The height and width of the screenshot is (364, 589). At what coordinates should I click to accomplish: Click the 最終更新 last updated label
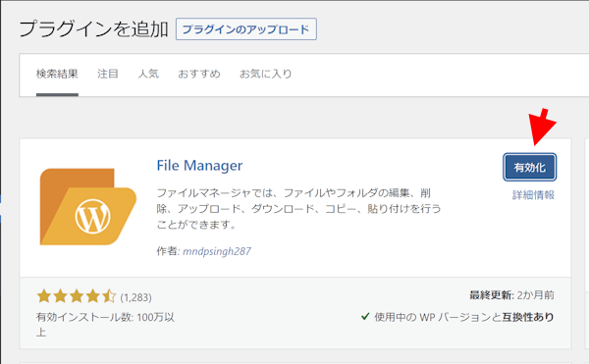click(492, 295)
